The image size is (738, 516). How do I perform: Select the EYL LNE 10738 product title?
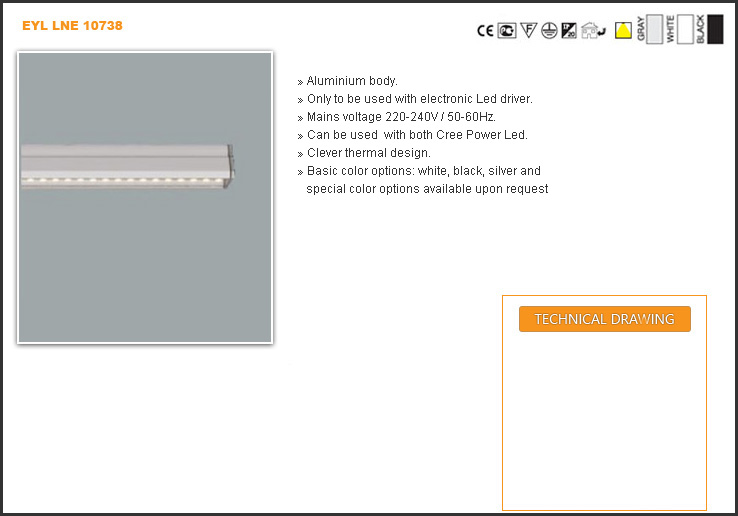72,25
